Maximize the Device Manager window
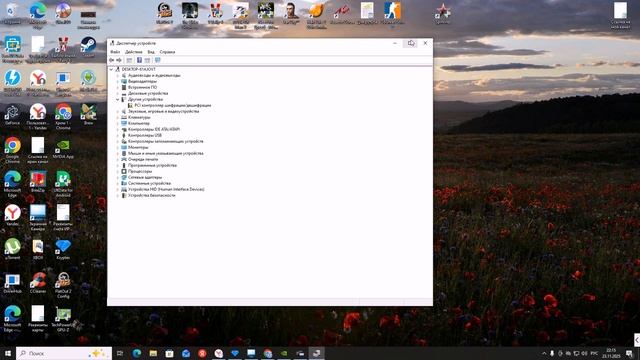Screen dimensions: 640x360 pyautogui.click(x=410, y=43)
